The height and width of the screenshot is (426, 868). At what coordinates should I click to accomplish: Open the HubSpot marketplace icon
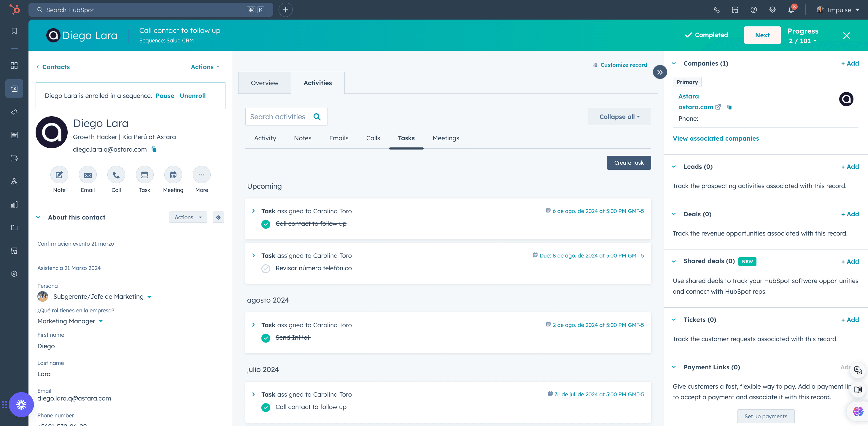click(x=735, y=10)
